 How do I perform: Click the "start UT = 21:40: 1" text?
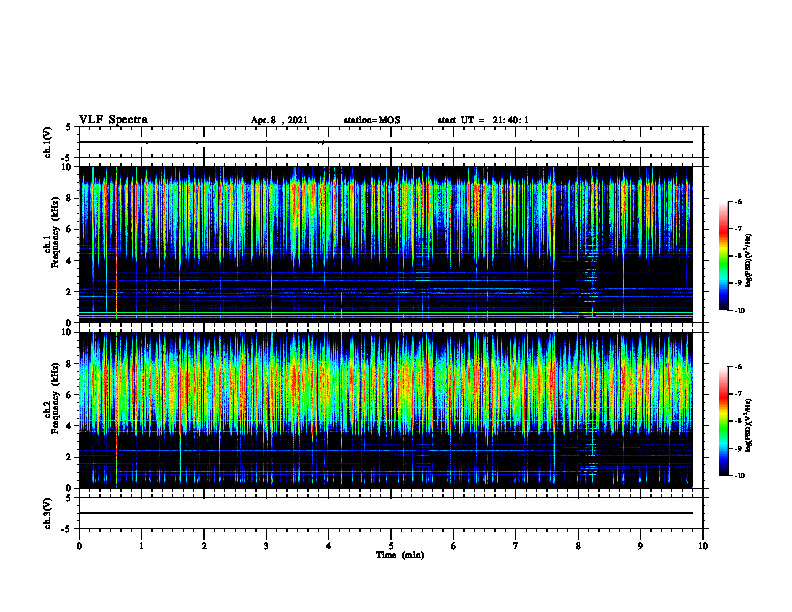pyautogui.click(x=483, y=120)
